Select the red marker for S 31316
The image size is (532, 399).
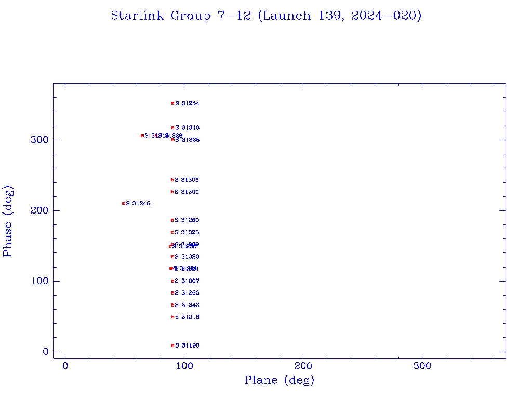(x=172, y=128)
